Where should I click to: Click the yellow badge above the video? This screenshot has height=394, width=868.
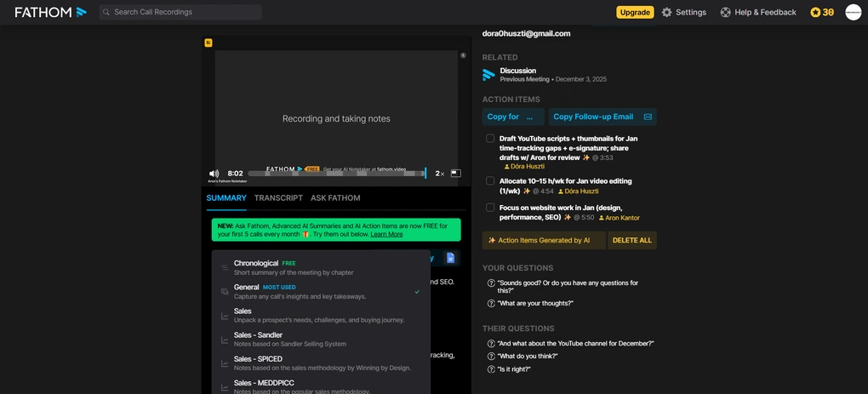pos(208,43)
